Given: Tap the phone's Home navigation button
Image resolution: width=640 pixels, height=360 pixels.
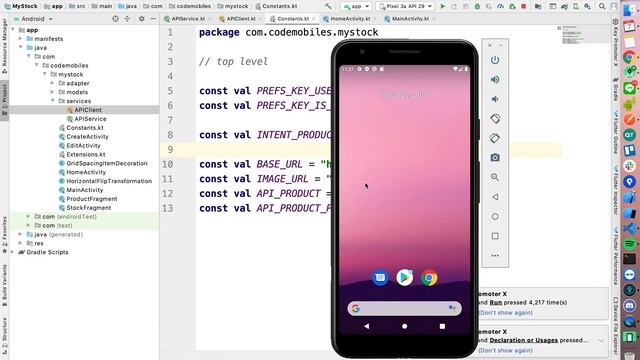Looking at the screenshot, I should (404, 326).
